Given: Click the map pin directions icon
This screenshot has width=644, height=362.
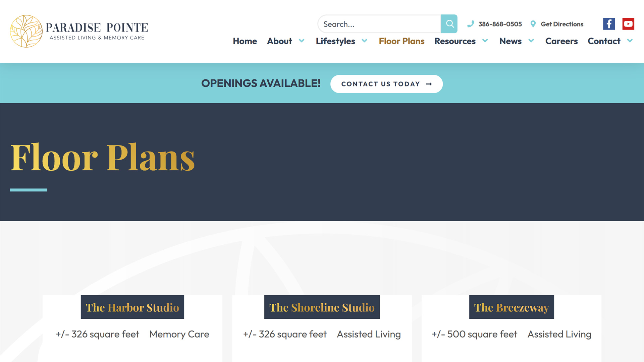Looking at the screenshot, I should pyautogui.click(x=533, y=24).
